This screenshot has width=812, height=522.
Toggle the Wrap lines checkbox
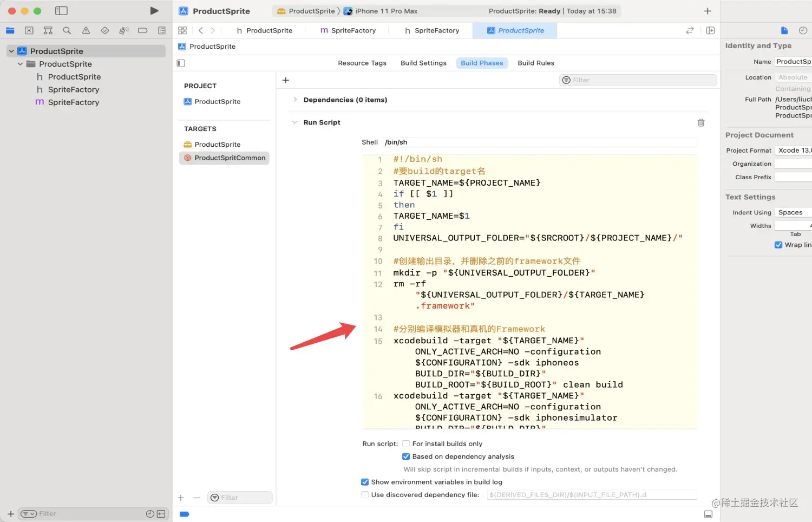click(x=778, y=245)
